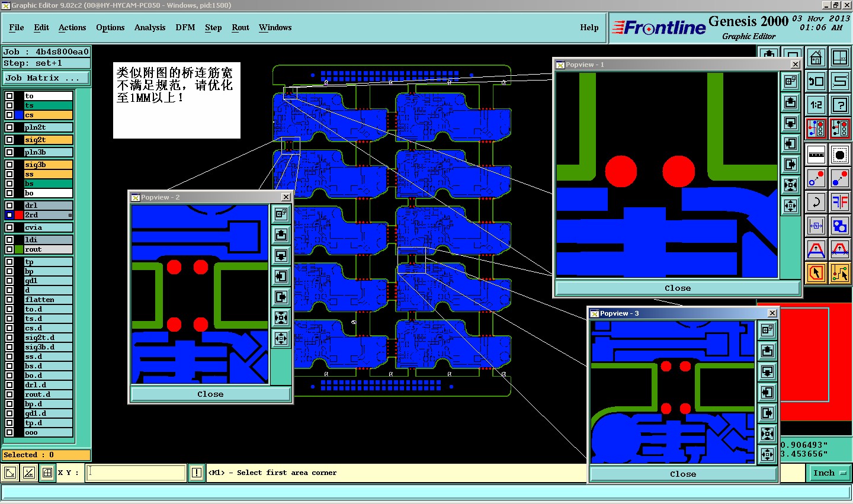Select the ruler measure tool
The width and height of the screenshot is (853, 504).
816,155
